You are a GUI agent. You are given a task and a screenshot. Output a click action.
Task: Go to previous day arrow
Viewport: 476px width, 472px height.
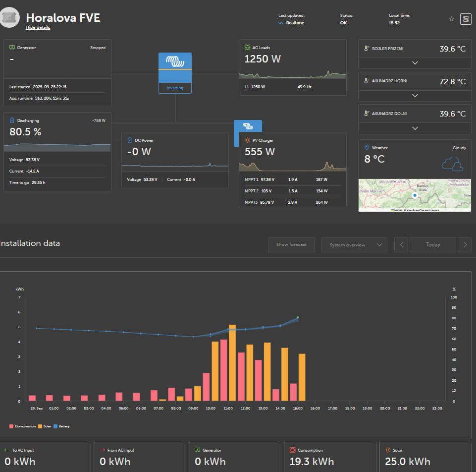pyautogui.click(x=402, y=245)
